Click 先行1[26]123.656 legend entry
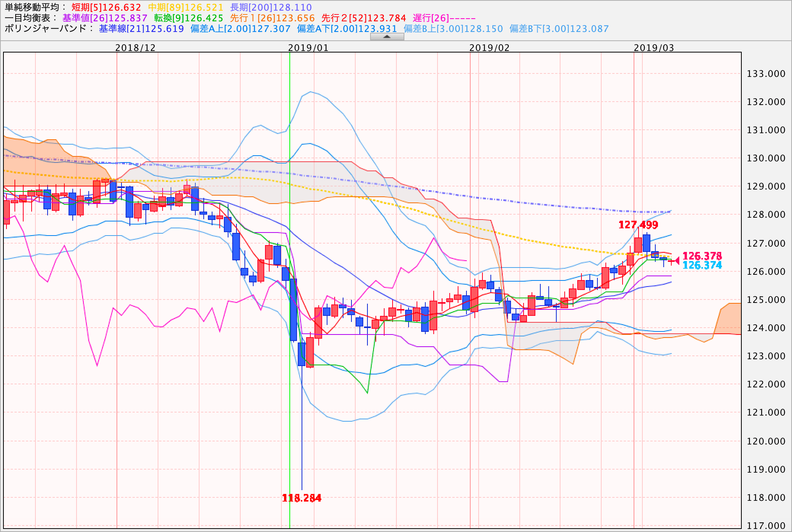Viewport: 792px width, 532px height. [x=272, y=18]
